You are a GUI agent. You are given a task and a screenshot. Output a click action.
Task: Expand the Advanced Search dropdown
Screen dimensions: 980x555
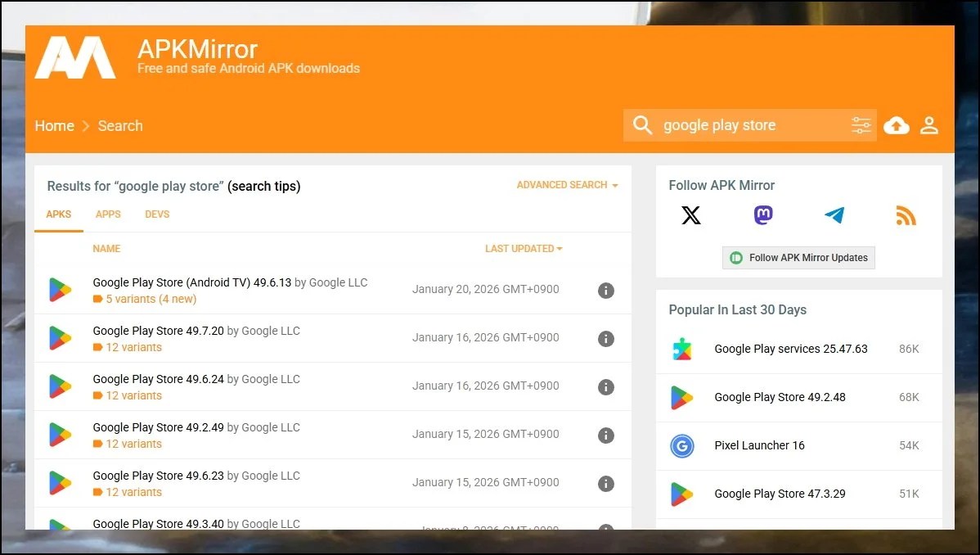tap(567, 185)
